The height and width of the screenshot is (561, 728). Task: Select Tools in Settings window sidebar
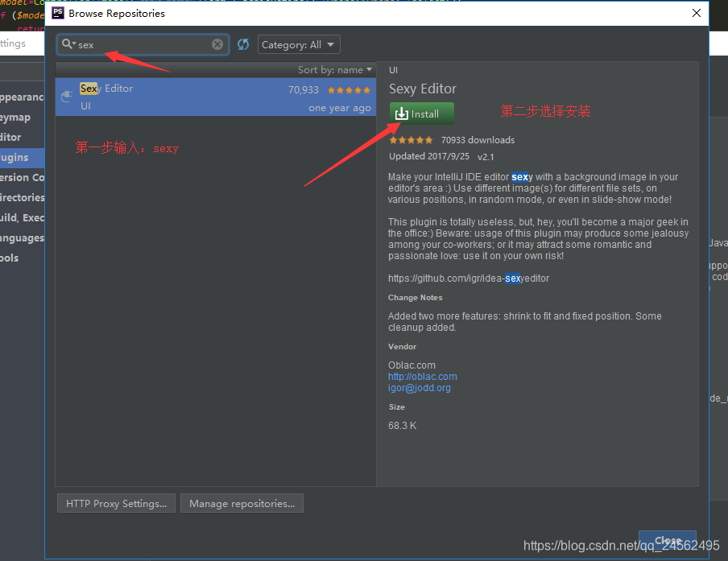pos(23,258)
